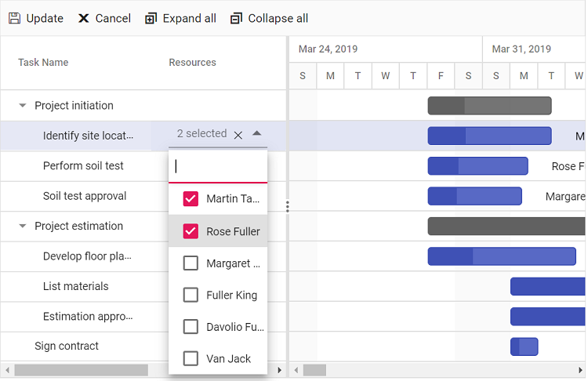Click the Mar 24, 2019 week header

[328, 49]
